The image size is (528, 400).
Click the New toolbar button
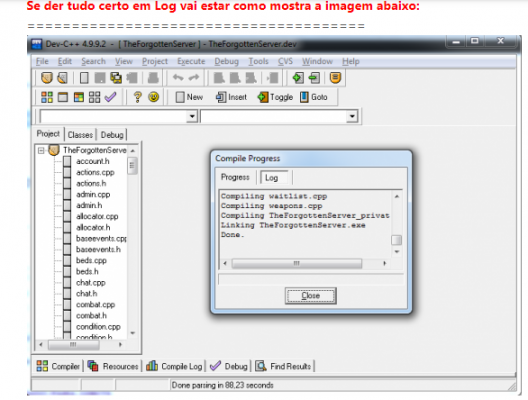pyautogui.click(x=189, y=97)
